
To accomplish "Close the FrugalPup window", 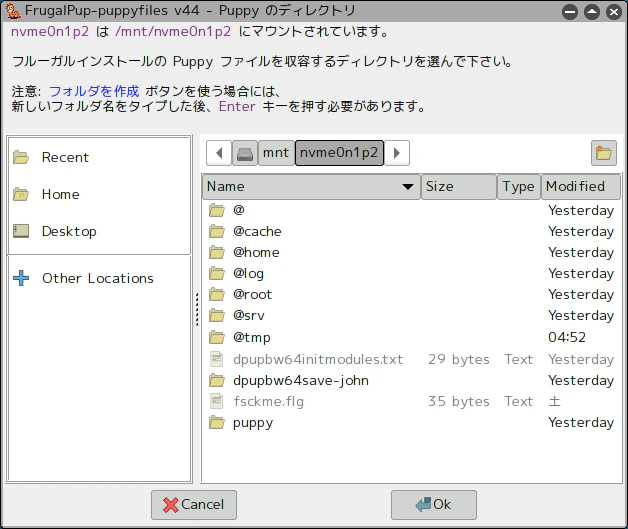I will click(614, 12).
